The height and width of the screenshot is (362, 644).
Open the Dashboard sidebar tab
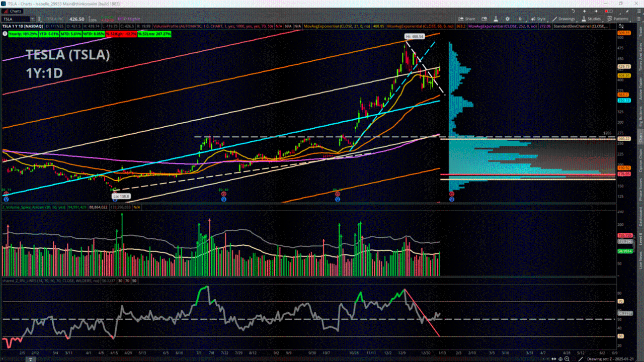(x=640, y=216)
